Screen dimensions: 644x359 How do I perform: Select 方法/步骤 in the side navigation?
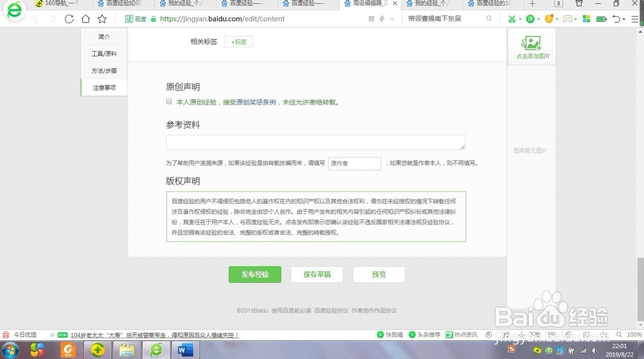pyautogui.click(x=104, y=71)
